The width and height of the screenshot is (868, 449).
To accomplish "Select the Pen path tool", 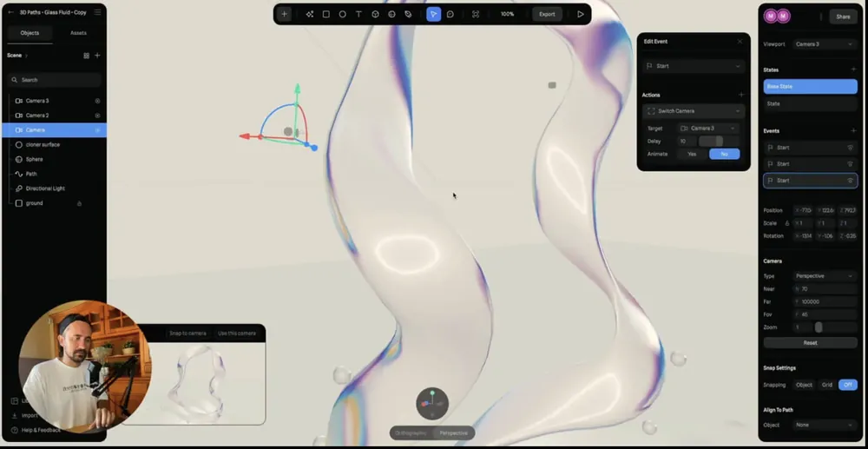I will [x=408, y=15].
